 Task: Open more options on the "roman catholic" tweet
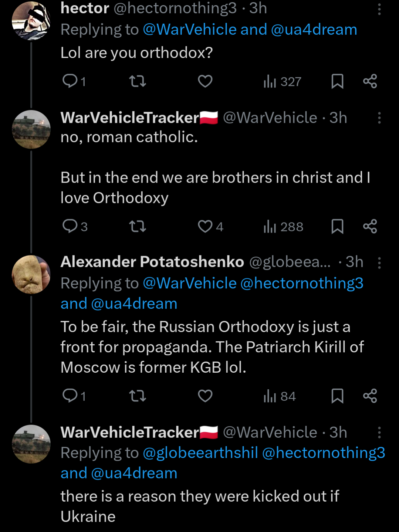pyautogui.click(x=379, y=118)
